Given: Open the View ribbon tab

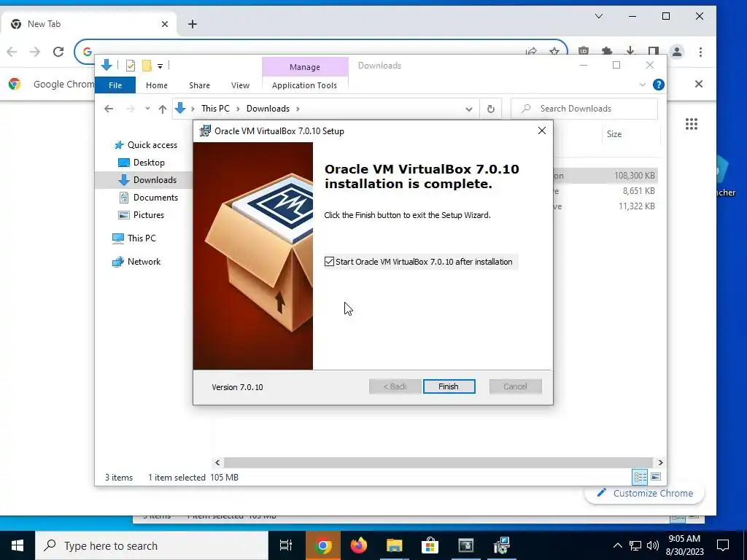Looking at the screenshot, I should [x=240, y=85].
